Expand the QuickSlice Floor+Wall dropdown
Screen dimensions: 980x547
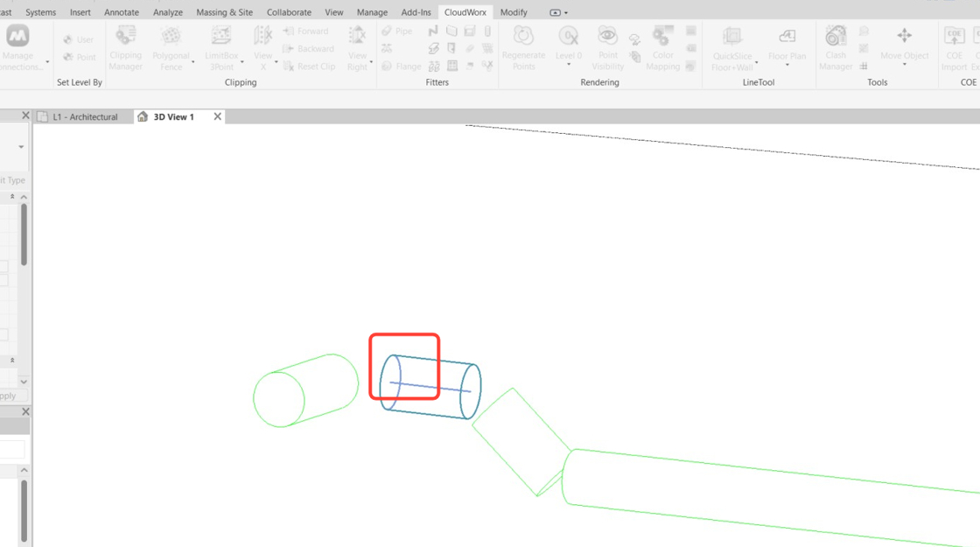click(x=756, y=63)
